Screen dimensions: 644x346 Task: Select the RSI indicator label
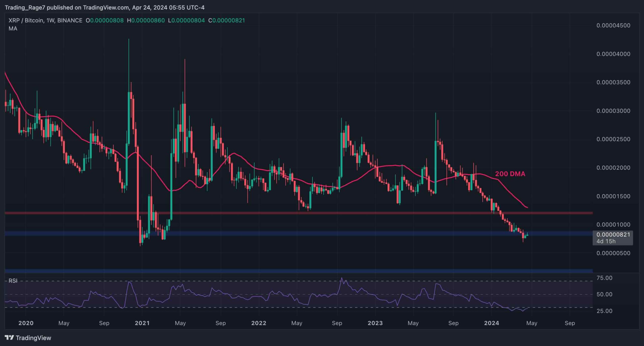coord(13,281)
